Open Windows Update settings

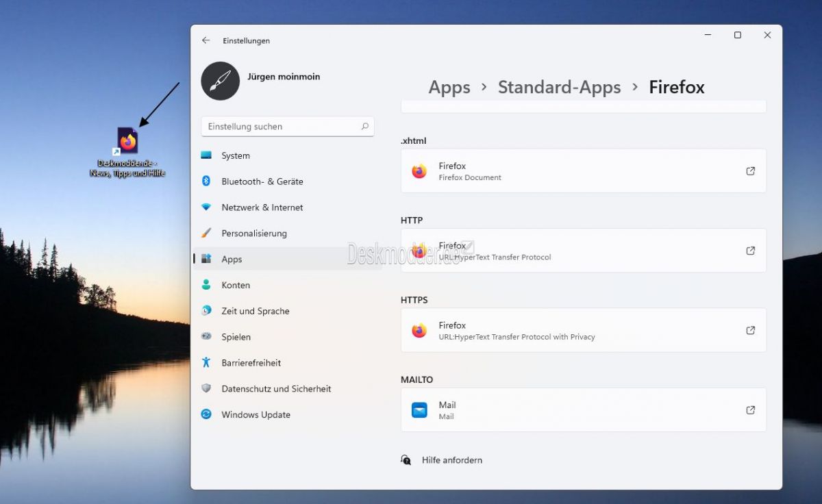point(256,414)
